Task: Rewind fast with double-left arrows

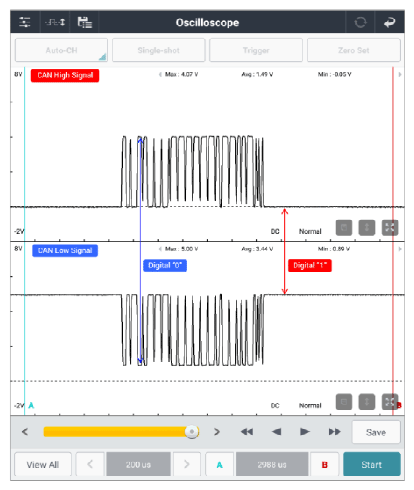Action: (x=247, y=432)
